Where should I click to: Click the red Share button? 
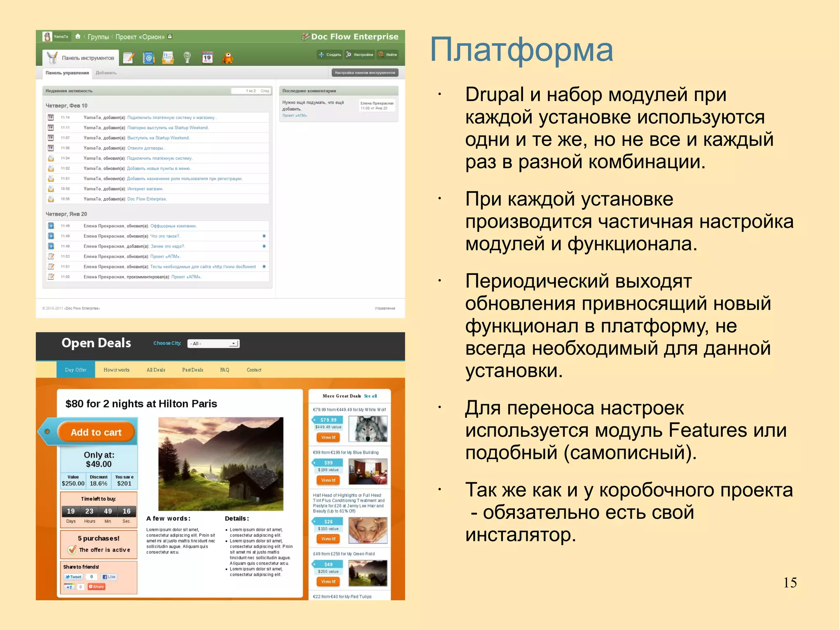click(x=96, y=587)
